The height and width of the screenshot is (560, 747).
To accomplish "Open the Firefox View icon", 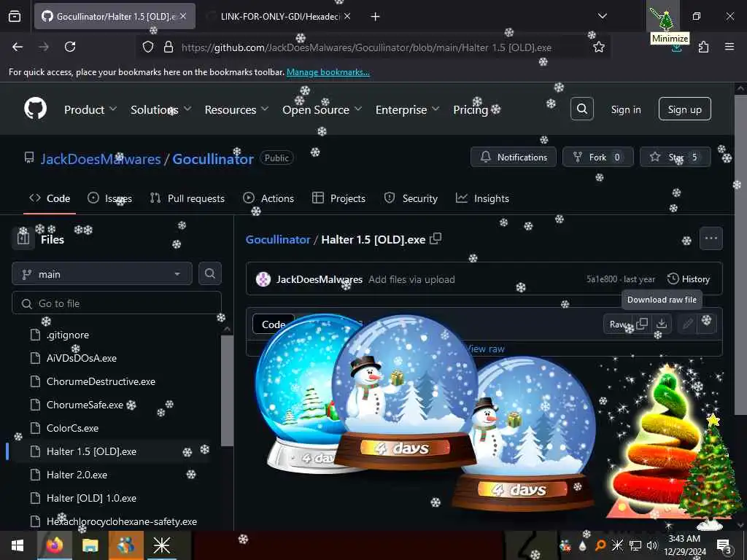I will (x=15, y=16).
